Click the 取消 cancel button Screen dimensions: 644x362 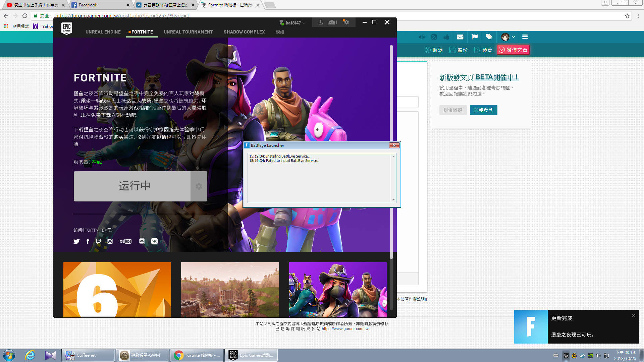click(x=434, y=50)
